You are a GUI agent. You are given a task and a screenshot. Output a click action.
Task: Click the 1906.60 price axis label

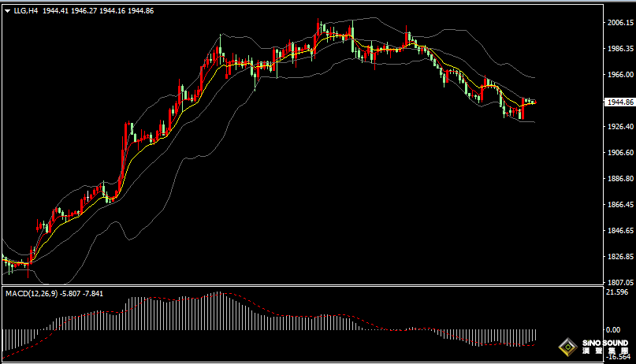[619, 153]
